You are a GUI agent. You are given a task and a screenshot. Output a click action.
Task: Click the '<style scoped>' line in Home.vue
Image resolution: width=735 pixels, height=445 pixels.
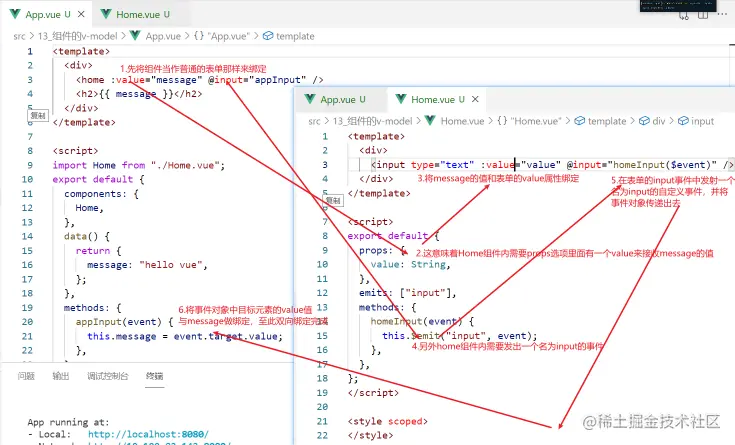point(388,421)
